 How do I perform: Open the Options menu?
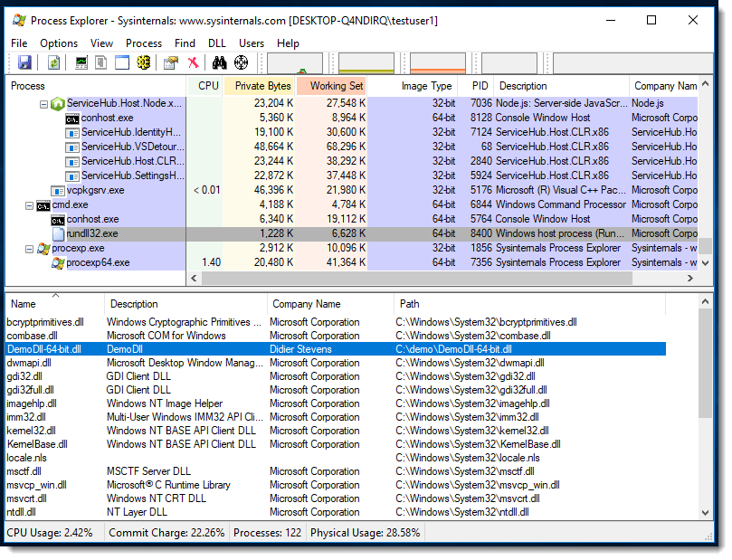pos(59,43)
